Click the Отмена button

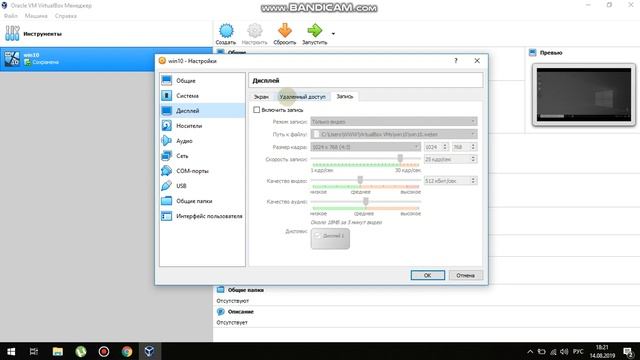465,275
